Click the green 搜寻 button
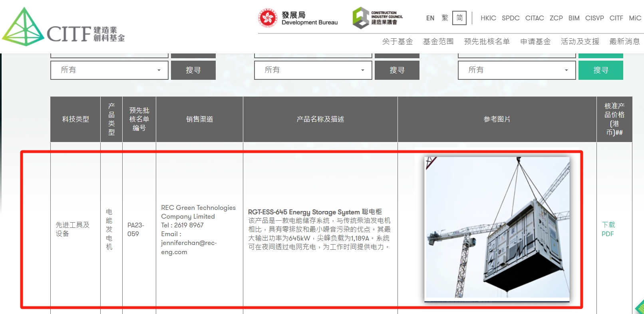644x314 pixels. click(601, 70)
